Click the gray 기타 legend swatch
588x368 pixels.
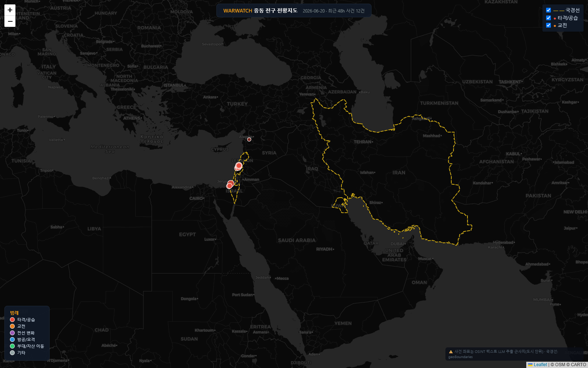[x=12, y=353]
